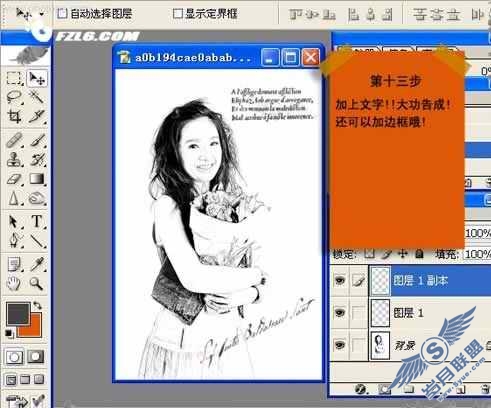Hide the 背景 layer
The width and height of the screenshot is (491, 408).
click(x=340, y=345)
